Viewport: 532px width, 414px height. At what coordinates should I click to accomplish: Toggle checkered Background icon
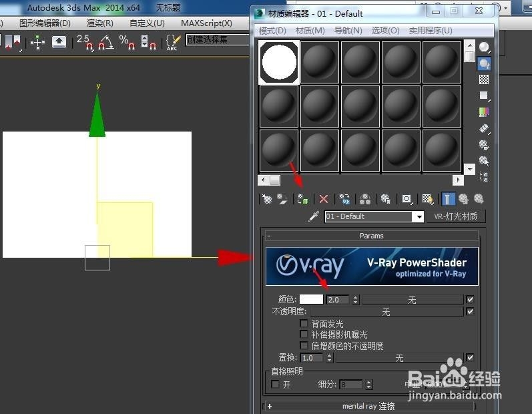coord(484,79)
